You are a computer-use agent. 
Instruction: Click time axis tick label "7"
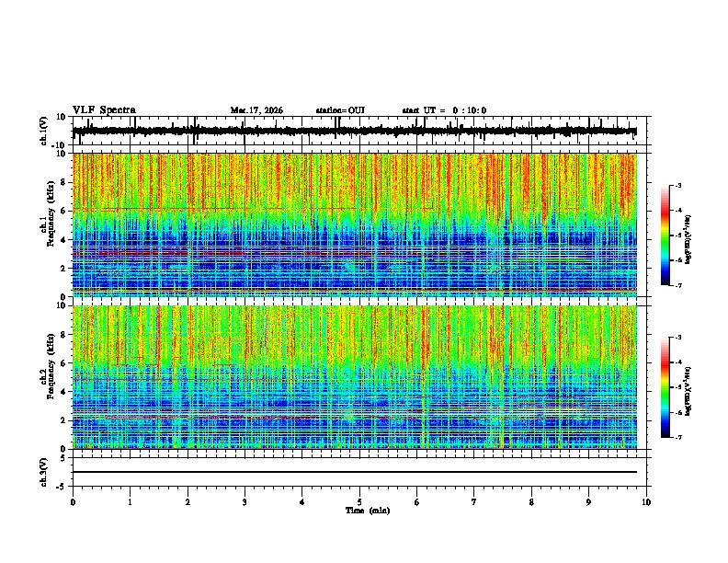[x=474, y=502]
